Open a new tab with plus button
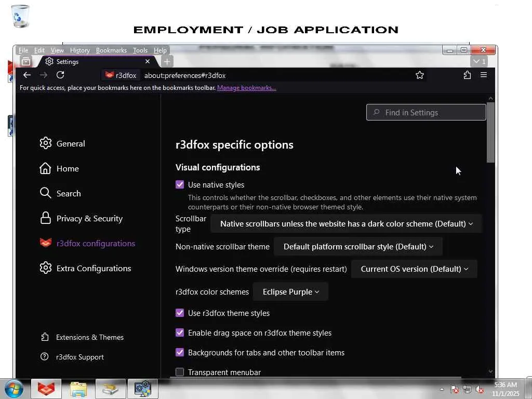The width and height of the screenshot is (532, 399). pos(167,62)
